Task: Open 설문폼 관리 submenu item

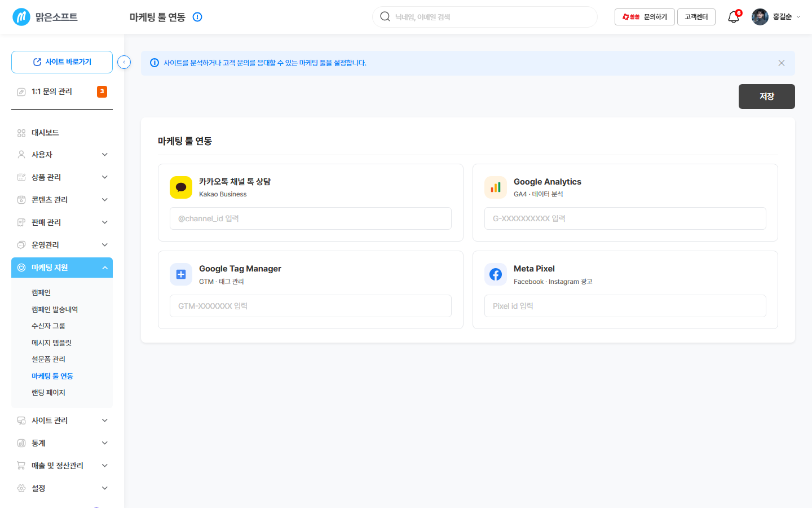Action: [48, 359]
